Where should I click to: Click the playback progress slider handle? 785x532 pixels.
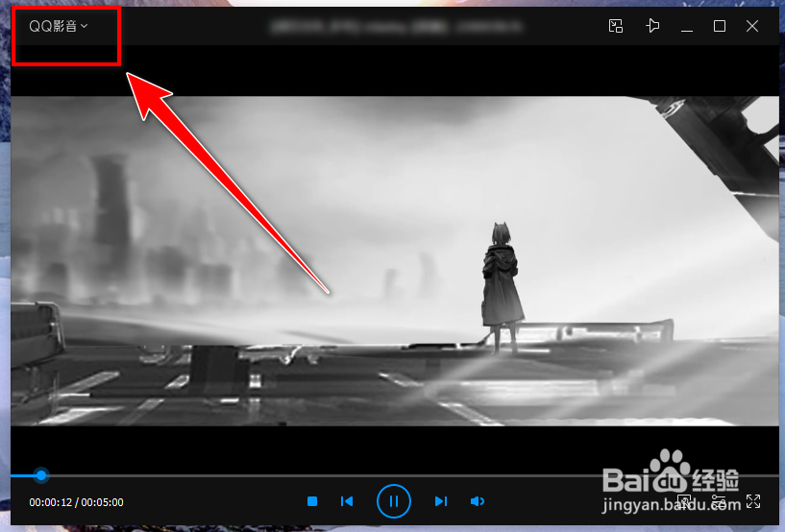click(x=41, y=475)
